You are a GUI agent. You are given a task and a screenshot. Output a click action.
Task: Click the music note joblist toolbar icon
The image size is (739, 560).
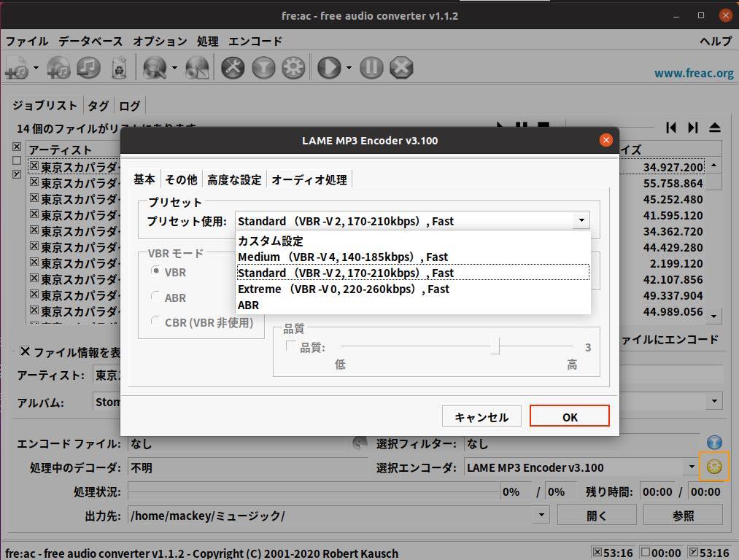[x=88, y=68]
